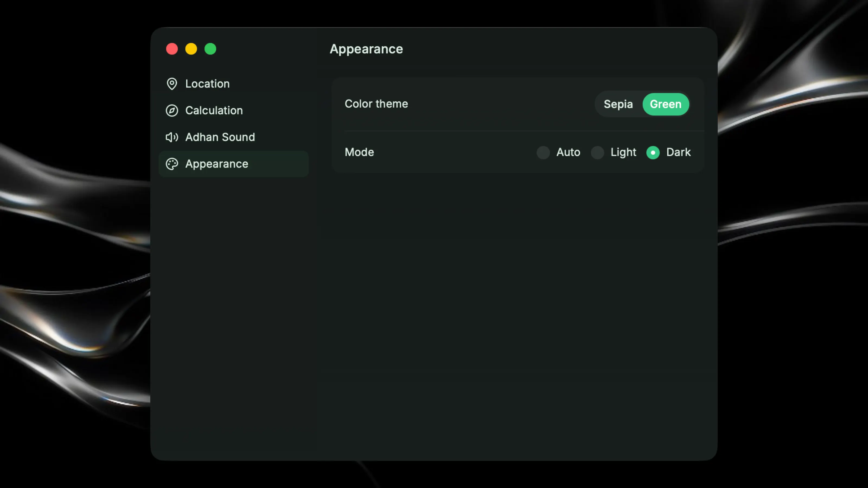Screen dimensions: 868x488
Task: Minimize the window with yellow button
Action: (191, 49)
